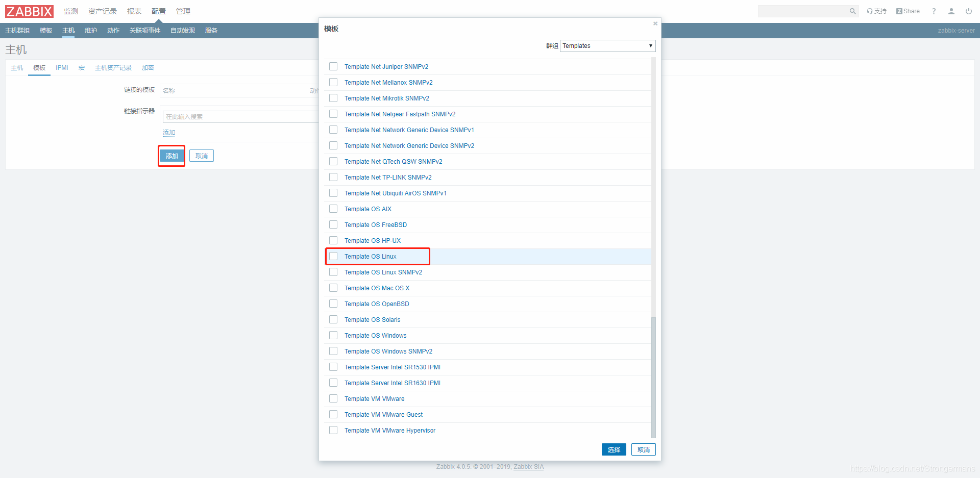Switch to the 主机资产记录 tab
Screen dimensions: 980x478
tap(113, 68)
